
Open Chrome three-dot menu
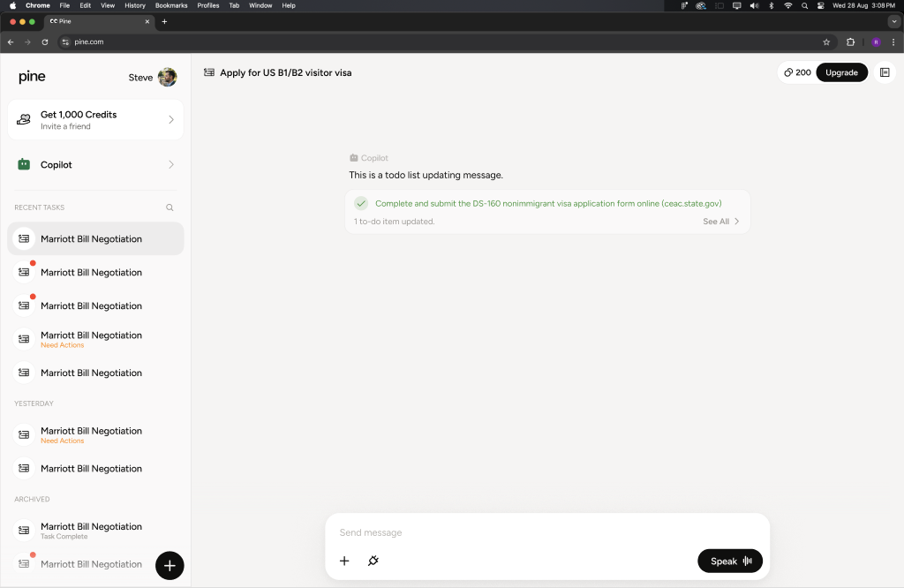(893, 42)
